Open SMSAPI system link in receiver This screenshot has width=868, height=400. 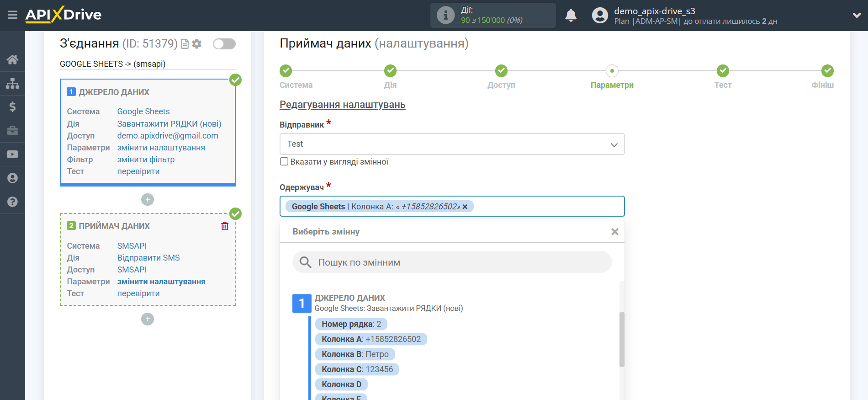click(132, 246)
